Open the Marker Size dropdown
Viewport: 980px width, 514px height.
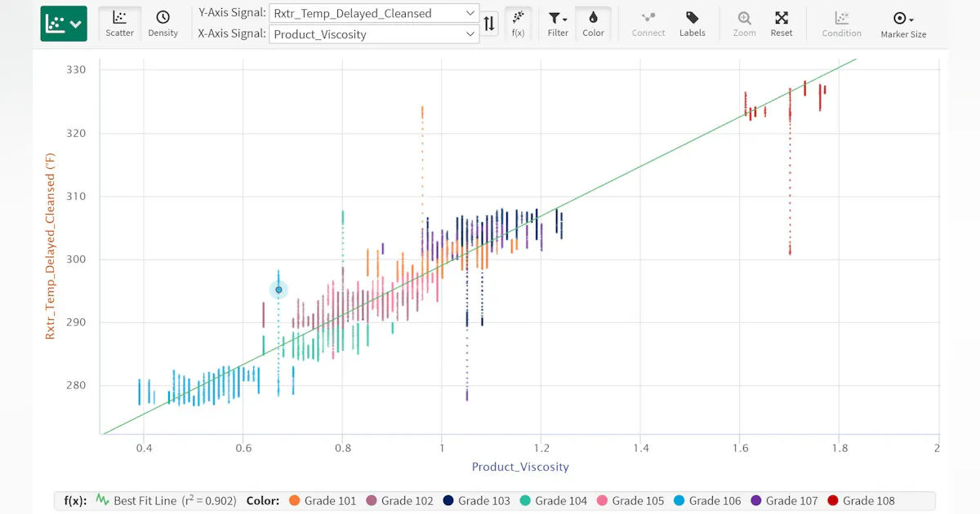903,24
